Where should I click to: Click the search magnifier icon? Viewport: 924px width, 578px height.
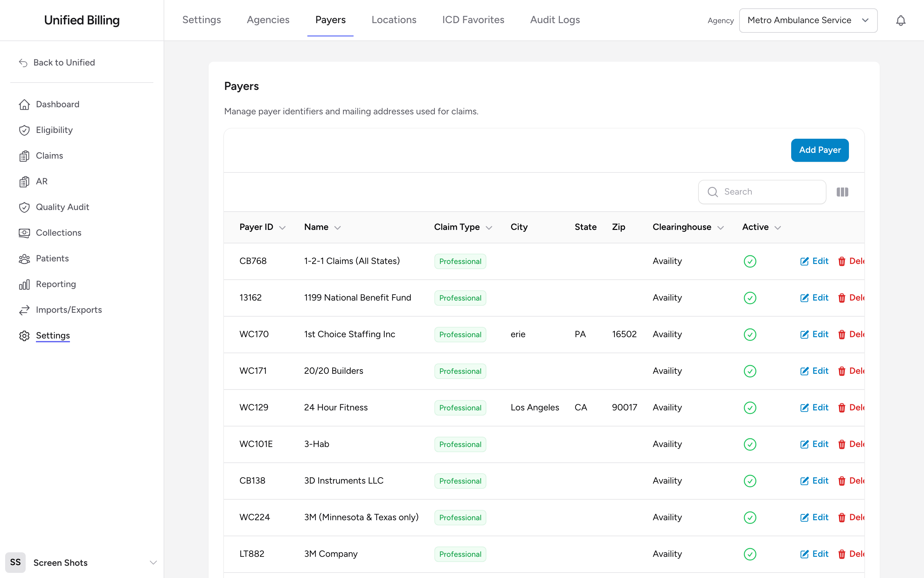coord(713,192)
